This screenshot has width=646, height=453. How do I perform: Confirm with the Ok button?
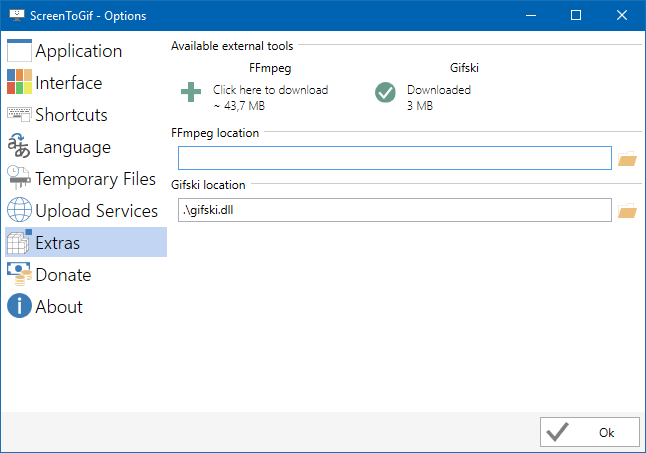(590, 432)
